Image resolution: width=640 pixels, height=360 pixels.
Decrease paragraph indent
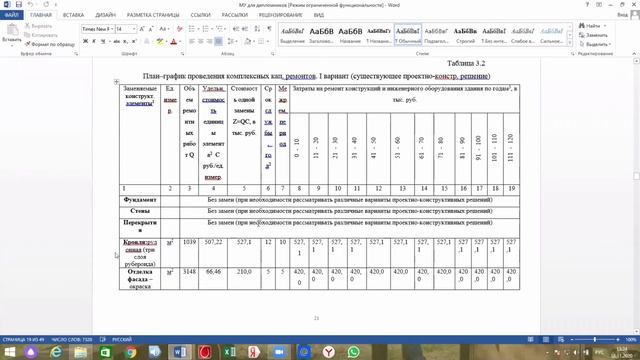coord(236,29)
